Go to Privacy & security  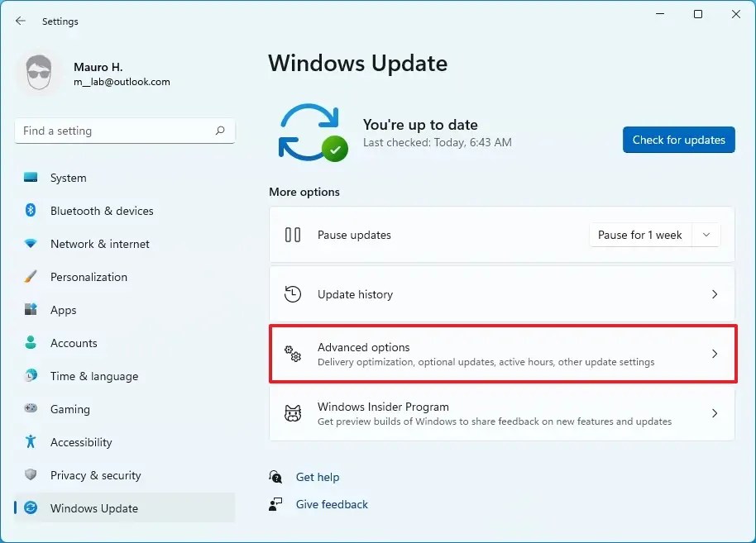pyautogui.click(x=124, y=475)
